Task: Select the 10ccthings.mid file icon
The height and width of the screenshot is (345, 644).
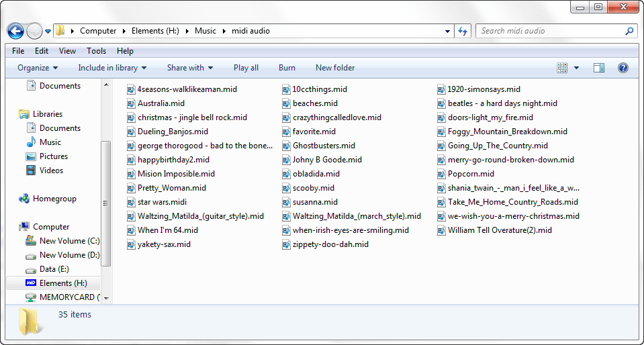Action: point(286,89)
